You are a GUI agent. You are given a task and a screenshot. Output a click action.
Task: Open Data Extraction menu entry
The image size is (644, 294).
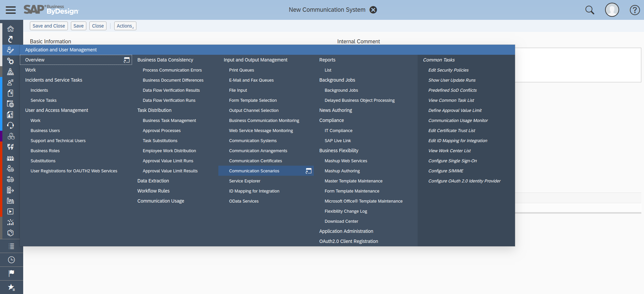tap(153, 181)
